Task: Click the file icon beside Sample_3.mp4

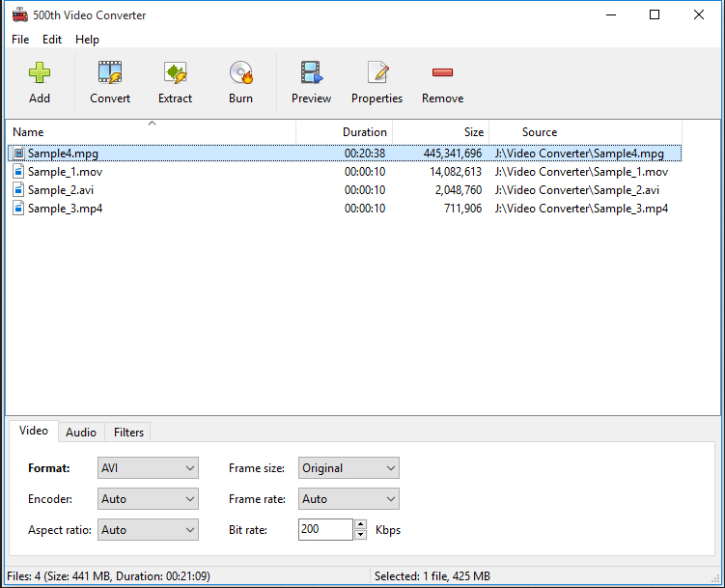Action: (18, 209)
